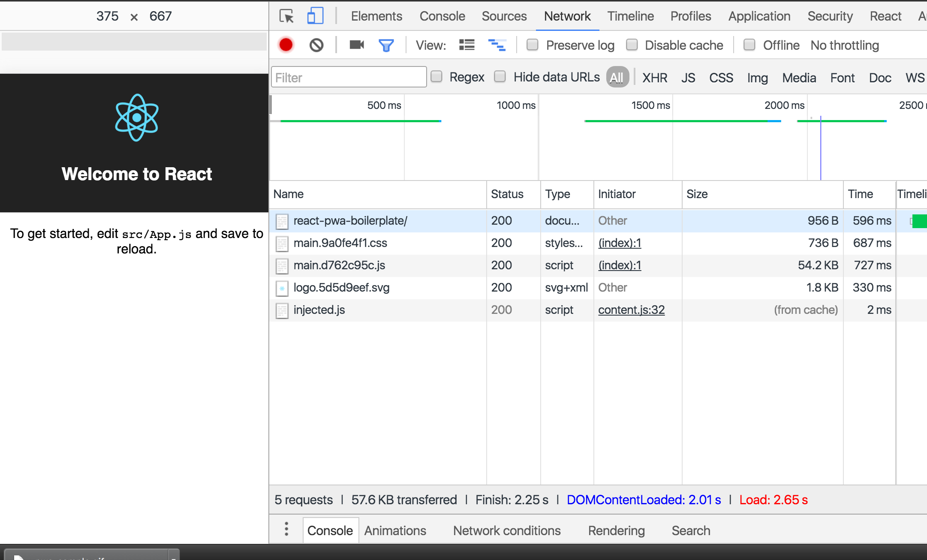Filter requests by WS
The height and width of the screenshot is (560, 927).
point(915,78)
